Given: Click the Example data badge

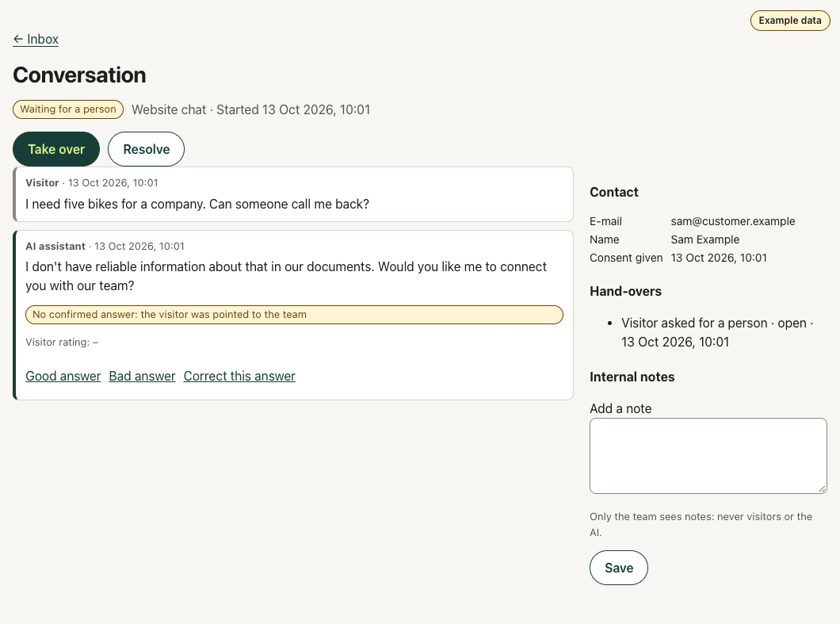Looking at the screenshot, I should (x=790, y=21).
